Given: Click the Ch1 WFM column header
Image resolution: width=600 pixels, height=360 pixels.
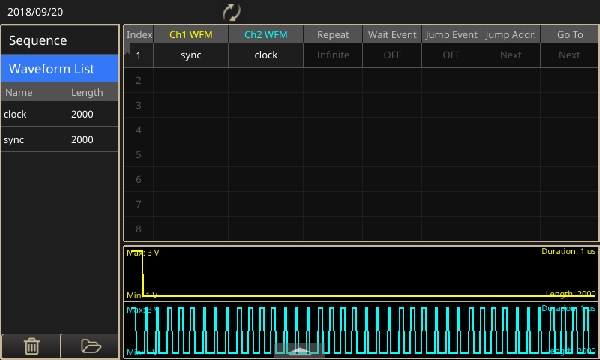Looking at the screenshot, I should [x=191, y=34].
